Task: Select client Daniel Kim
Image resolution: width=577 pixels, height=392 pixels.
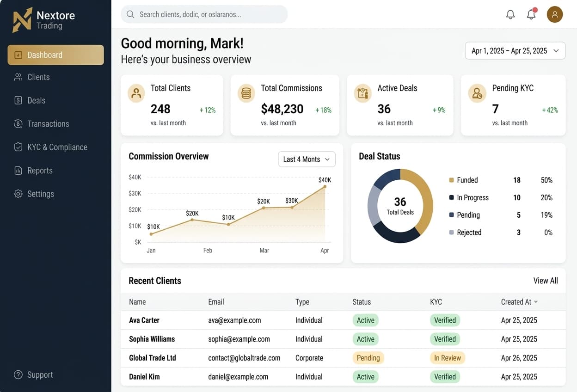Action: pos(144,377)
